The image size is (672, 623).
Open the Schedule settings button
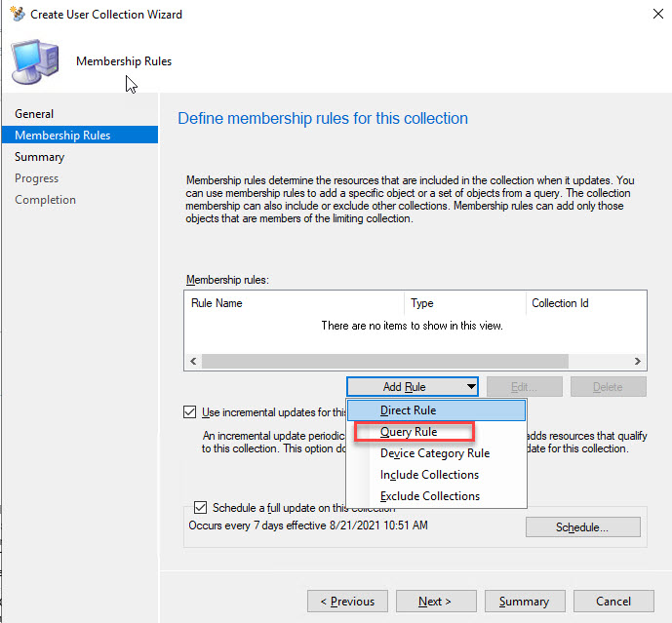[x=582, y=527]
